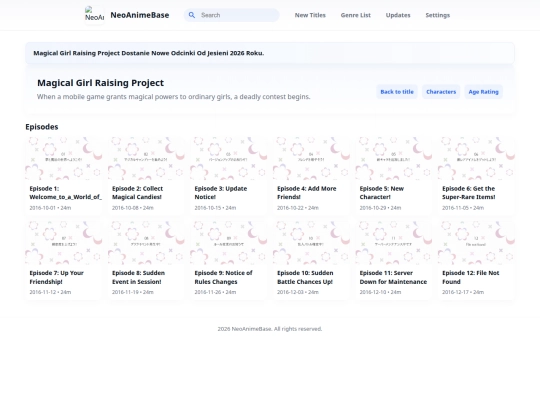The height and width of the screenshot is (405, 540).
Task: Click the 'Magical Girl Raising Project' heading
Action: [101, 83]
